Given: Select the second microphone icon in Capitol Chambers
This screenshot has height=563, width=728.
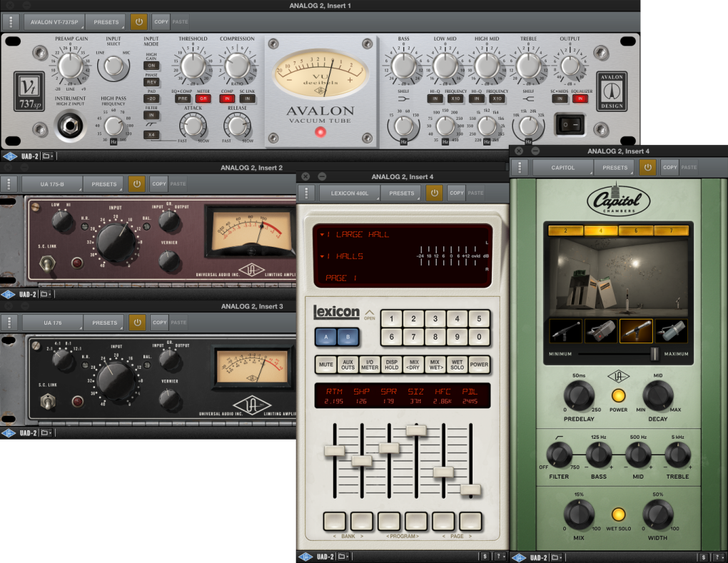Looking at the screenshot, I should pyautogui.click(x=601, y=331).
